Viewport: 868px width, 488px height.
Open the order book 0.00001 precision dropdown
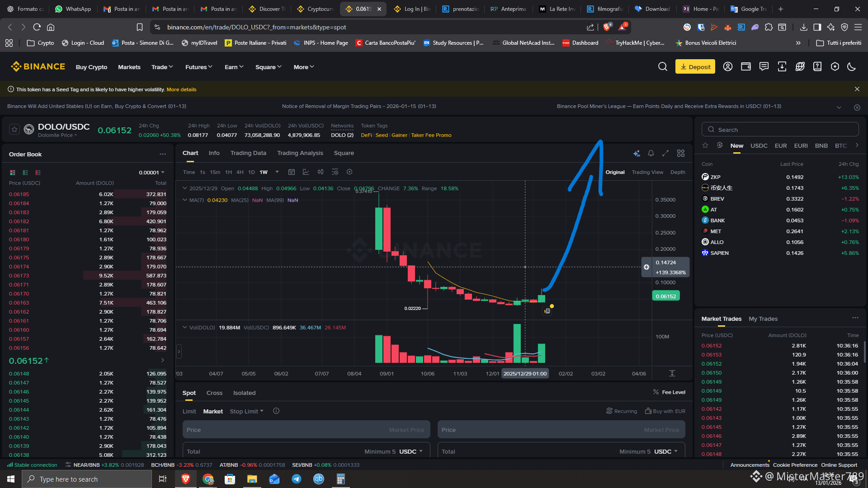pyautogui.click(x=152, y=173)
